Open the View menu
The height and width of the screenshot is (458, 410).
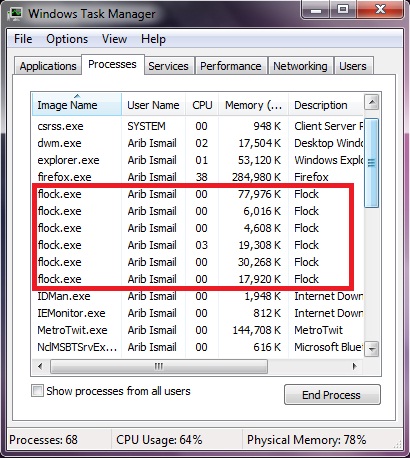(x=114, y=39)
